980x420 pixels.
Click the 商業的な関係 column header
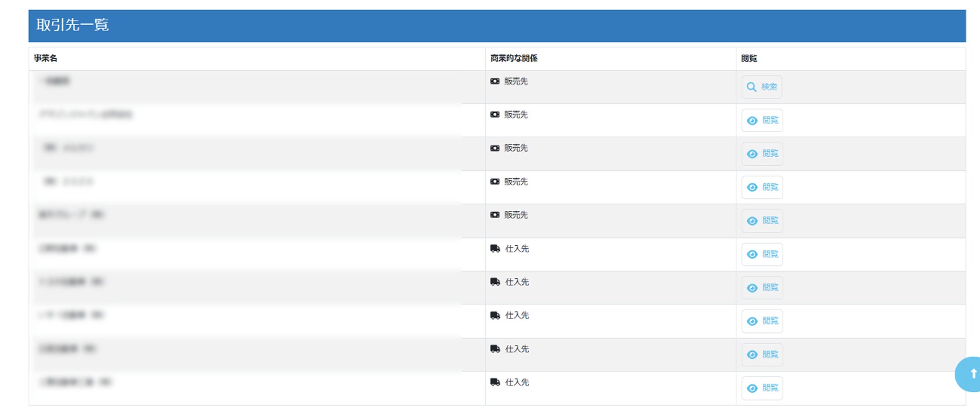click(514, 58)
